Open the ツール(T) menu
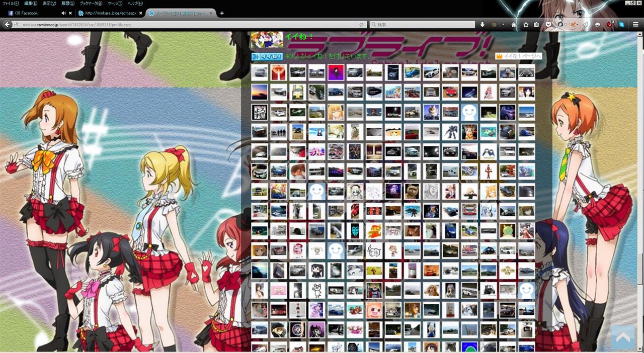 (x=115, y=4)
